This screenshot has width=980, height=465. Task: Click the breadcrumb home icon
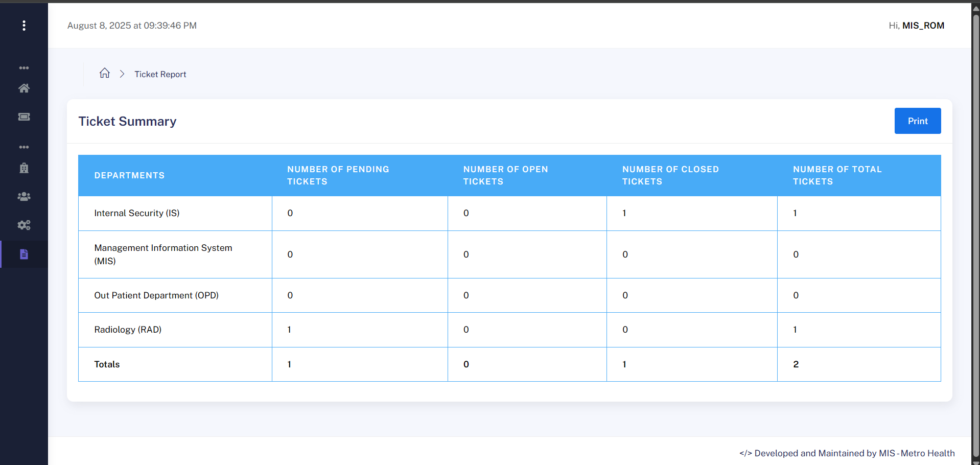[105, 73]
